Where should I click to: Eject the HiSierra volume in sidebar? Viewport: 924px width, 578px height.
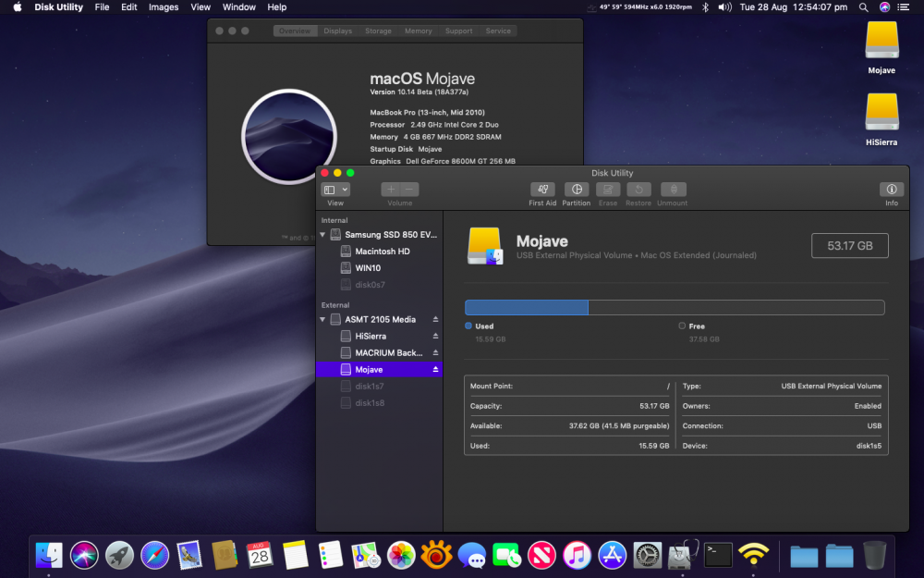pos(435,336)
